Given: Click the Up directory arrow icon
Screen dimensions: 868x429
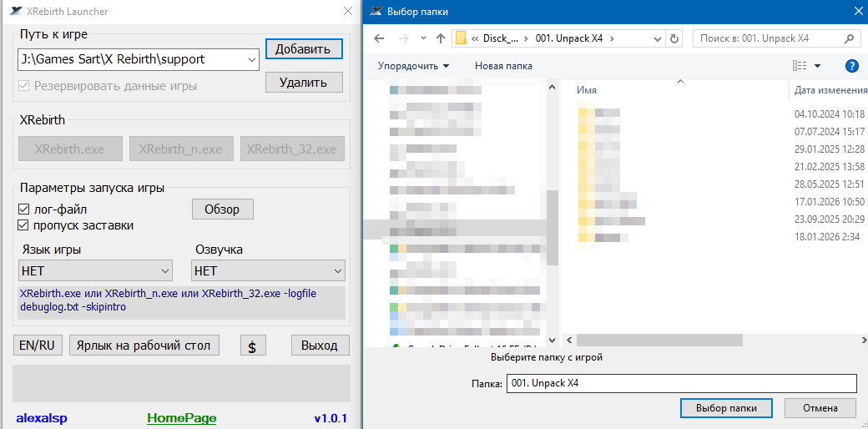Looking at the screenshot, I should coord(441,38).
